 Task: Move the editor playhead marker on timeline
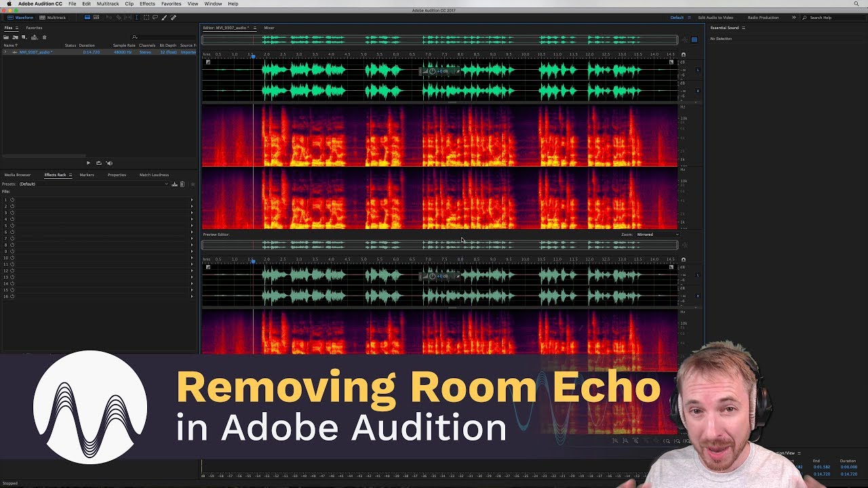254,56
